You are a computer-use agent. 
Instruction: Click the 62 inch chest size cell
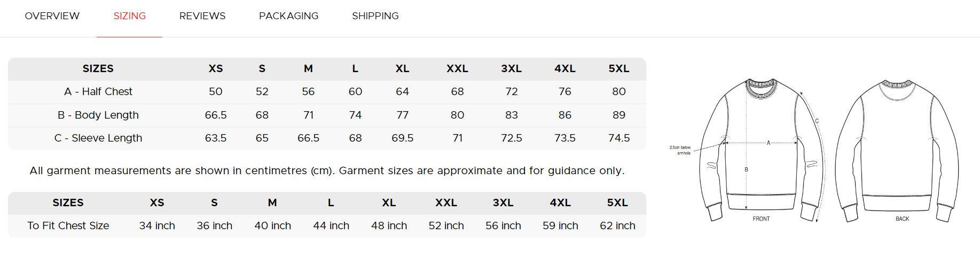pyautogui.click(x=617, y=225)
